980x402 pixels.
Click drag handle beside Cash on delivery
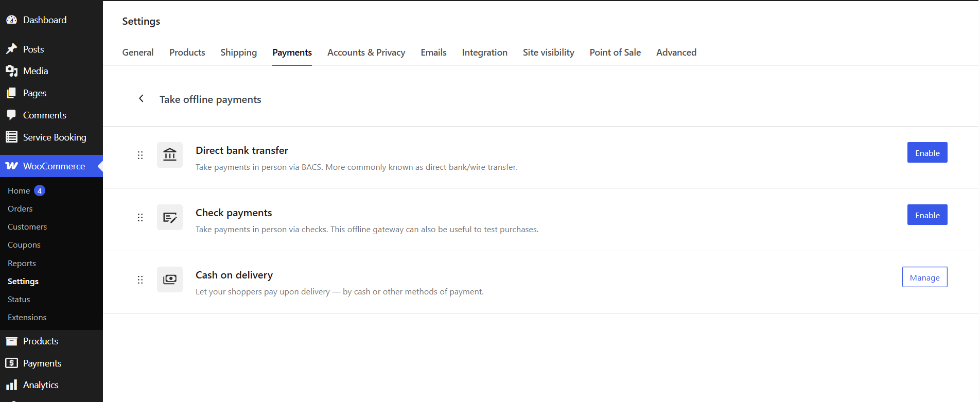[140, 279]
